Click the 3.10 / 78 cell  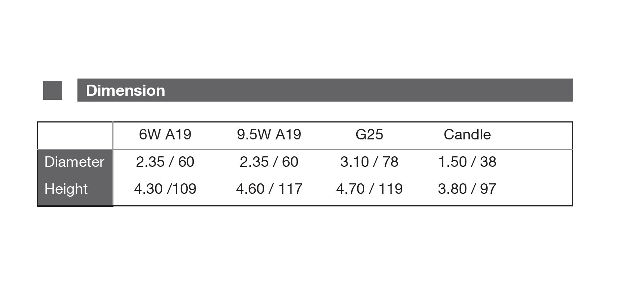click(369, 162)
